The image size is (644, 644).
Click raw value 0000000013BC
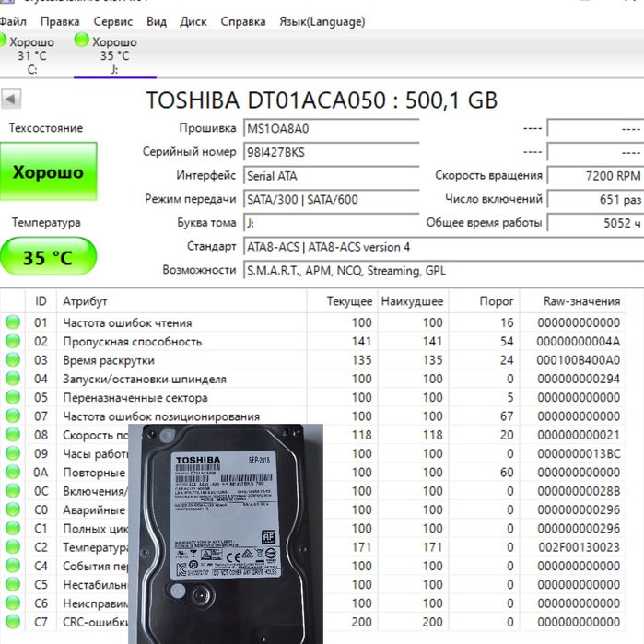tap(579, 454)
